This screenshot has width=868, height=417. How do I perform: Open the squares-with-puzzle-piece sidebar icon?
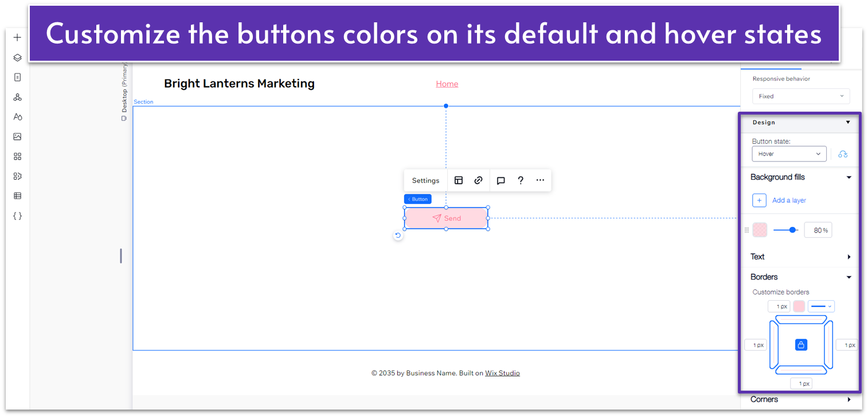[x=17, y=176]
